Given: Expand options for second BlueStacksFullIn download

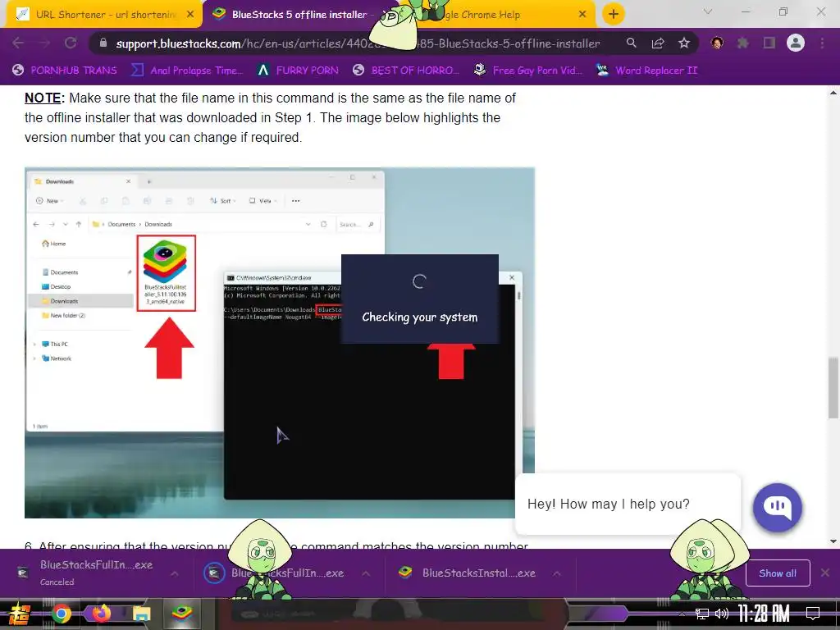Looking at the screenshot, I should (x=366, y=573).
